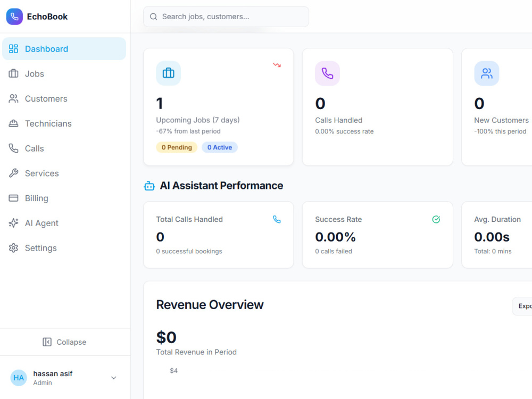Open the Calls page
Viewport: 532px width, 399px height.
[64, 148]
